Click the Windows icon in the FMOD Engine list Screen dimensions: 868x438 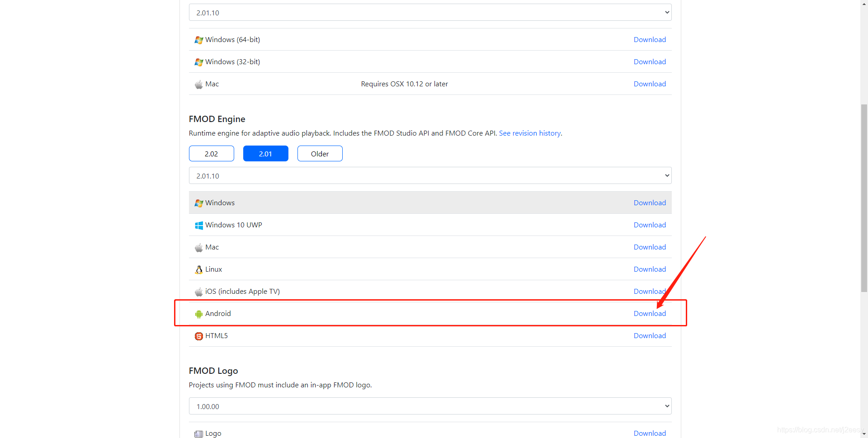coord(199,203)
